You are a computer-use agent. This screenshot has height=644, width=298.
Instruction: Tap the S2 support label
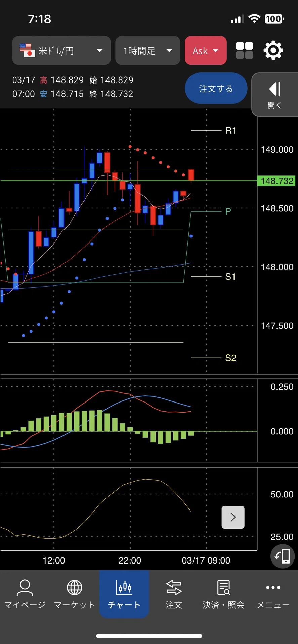231,358
